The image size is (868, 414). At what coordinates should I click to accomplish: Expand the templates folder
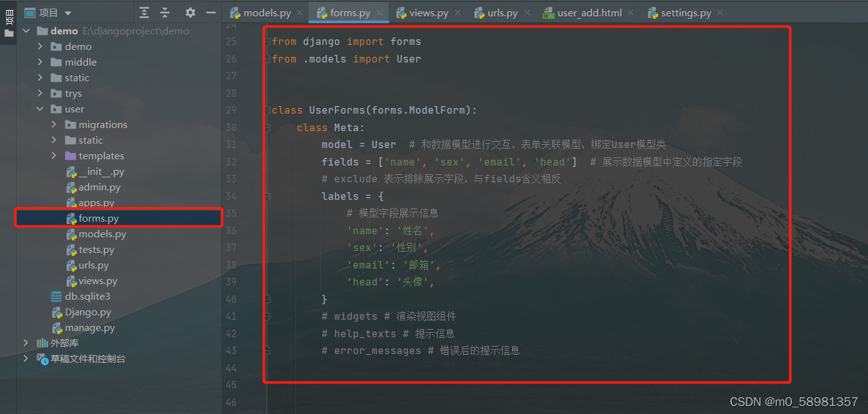click(x=54, y=155)
